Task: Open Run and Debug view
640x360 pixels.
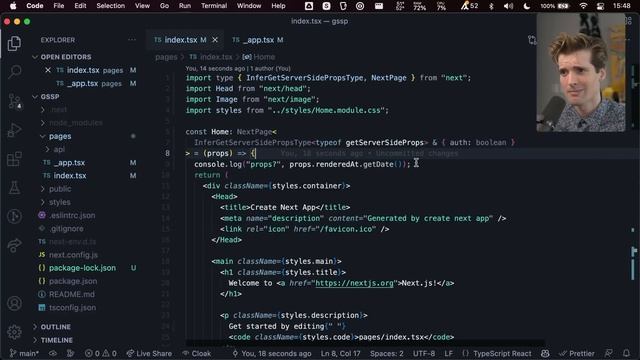Action: point(14,130)
